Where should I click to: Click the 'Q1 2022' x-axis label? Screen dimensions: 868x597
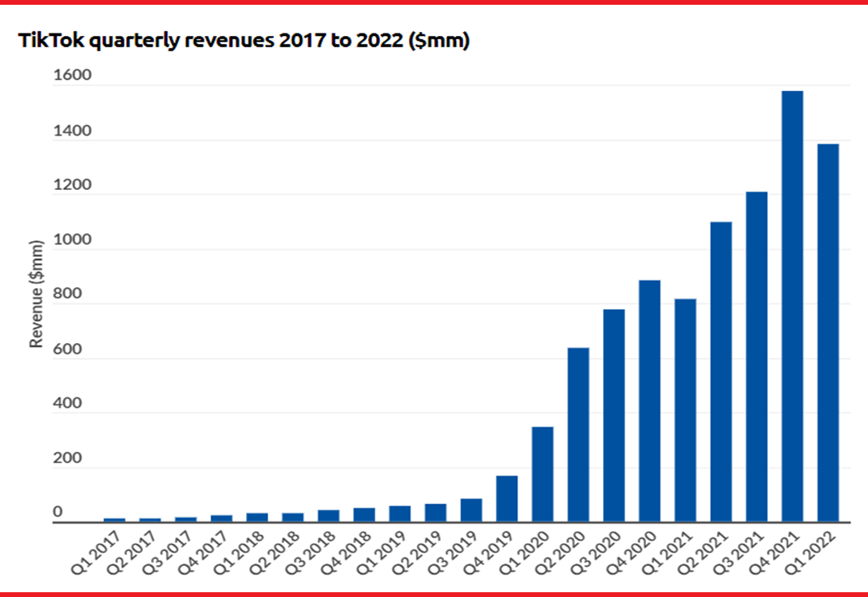(810, 552)
